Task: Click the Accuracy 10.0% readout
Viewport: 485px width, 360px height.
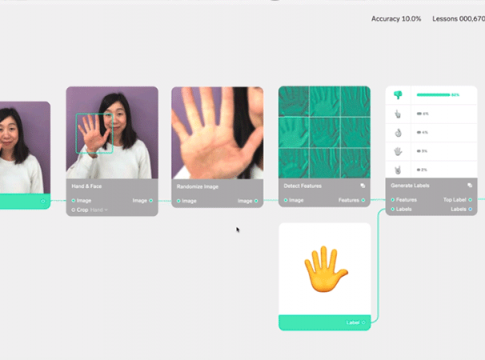Action: 396,19
